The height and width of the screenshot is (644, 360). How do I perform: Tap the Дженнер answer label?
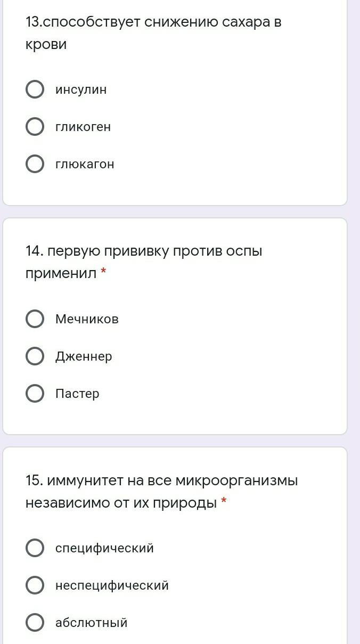(x=84, y=356)
